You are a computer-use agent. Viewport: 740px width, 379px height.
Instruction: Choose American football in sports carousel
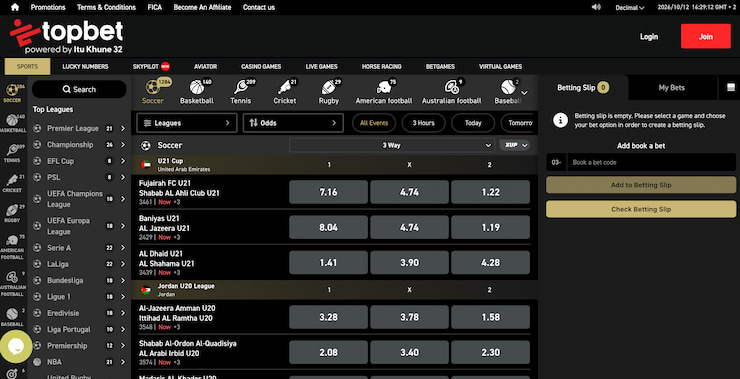(384, 92)
